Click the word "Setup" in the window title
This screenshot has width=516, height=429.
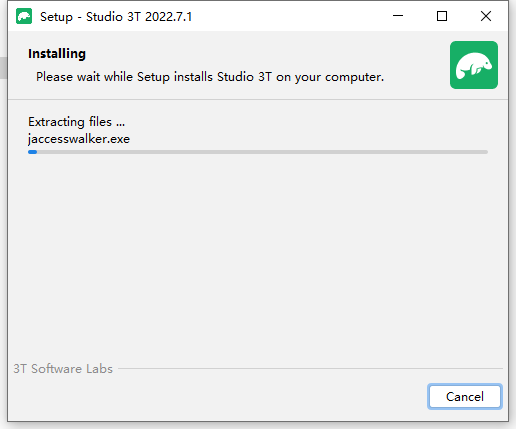(56, 17)
